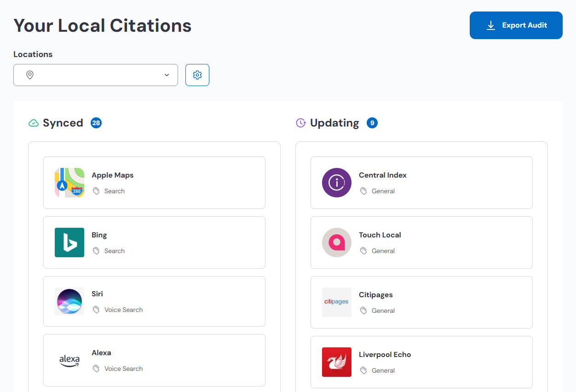The height and width of the screenshot is (392, 576).
Task: Click the download arrow icon in Export Audit
Action: [491, 25]
